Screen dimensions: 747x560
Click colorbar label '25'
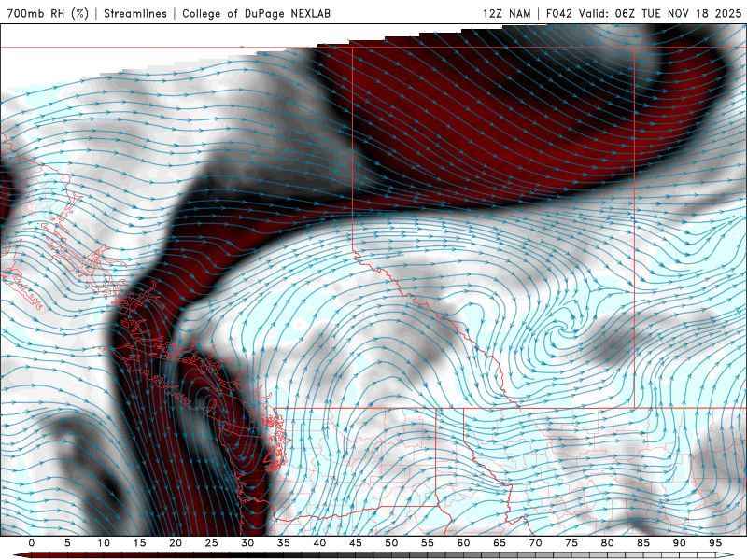[x=212, y=543]
